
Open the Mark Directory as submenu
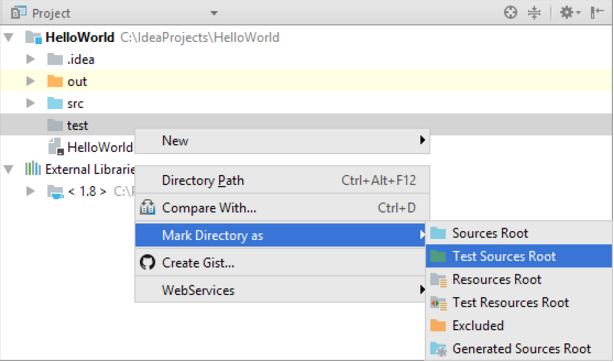tap(280, 235)
